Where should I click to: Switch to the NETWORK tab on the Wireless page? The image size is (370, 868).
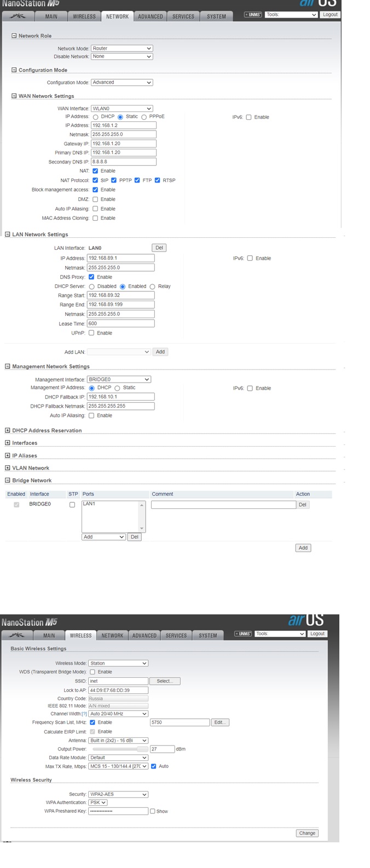click(x=112, y=635)
